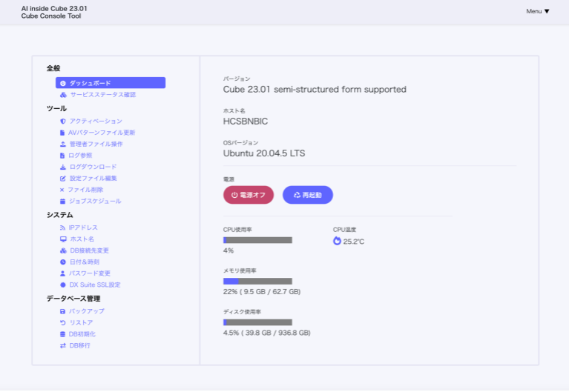Click the CPU温度 temperature reading
This screenshot has width=569, height=392.
(349, 241)
